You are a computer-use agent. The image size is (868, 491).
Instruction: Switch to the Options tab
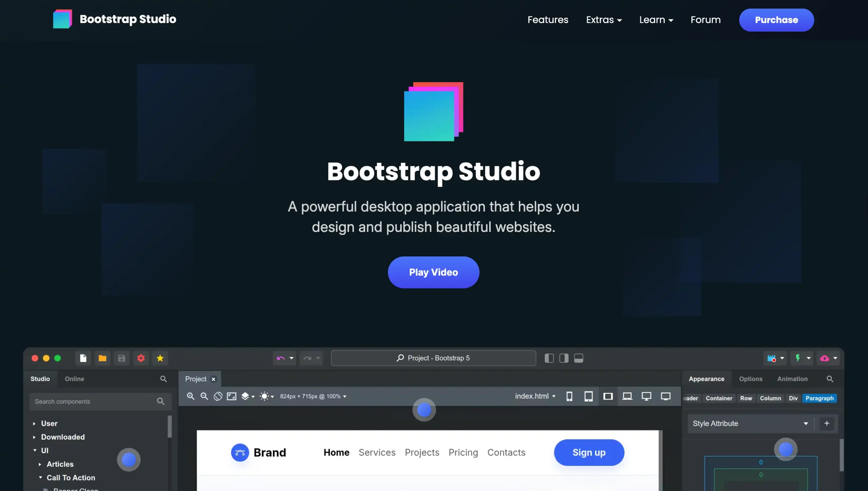point(750,379)
